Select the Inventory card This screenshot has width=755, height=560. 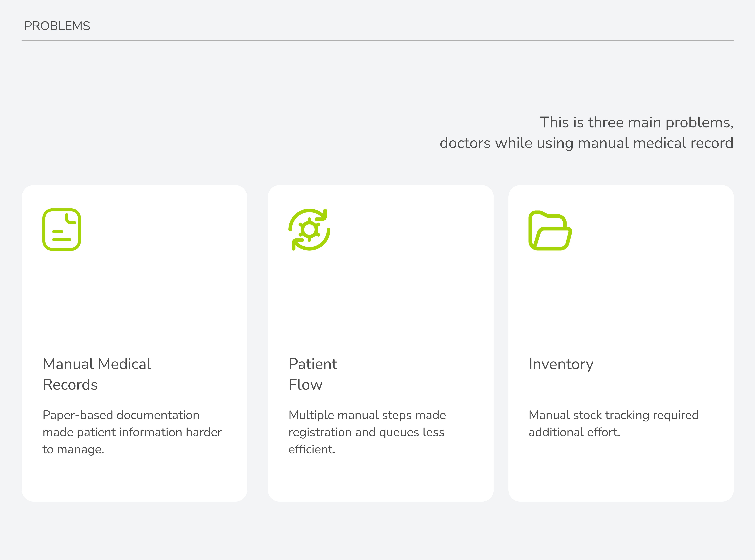[621, 343]
